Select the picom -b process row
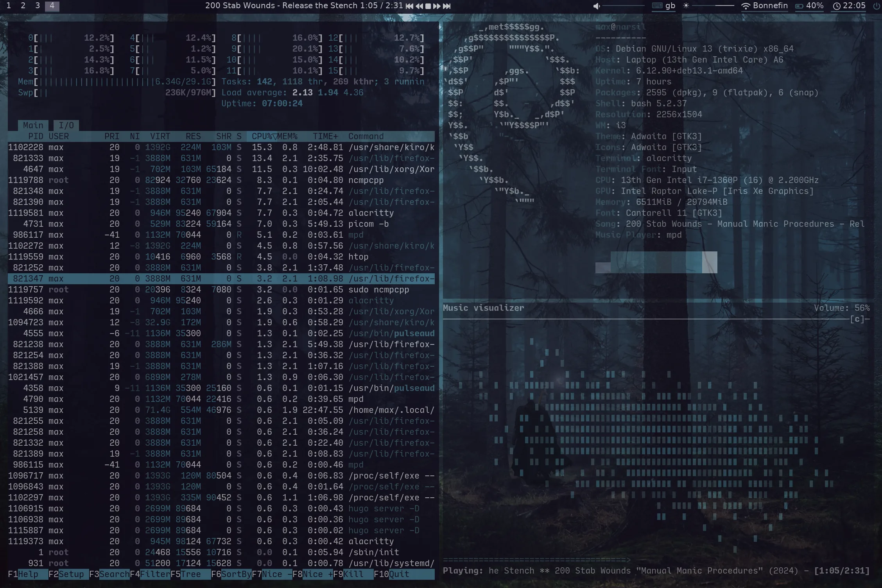 [221, 224]
